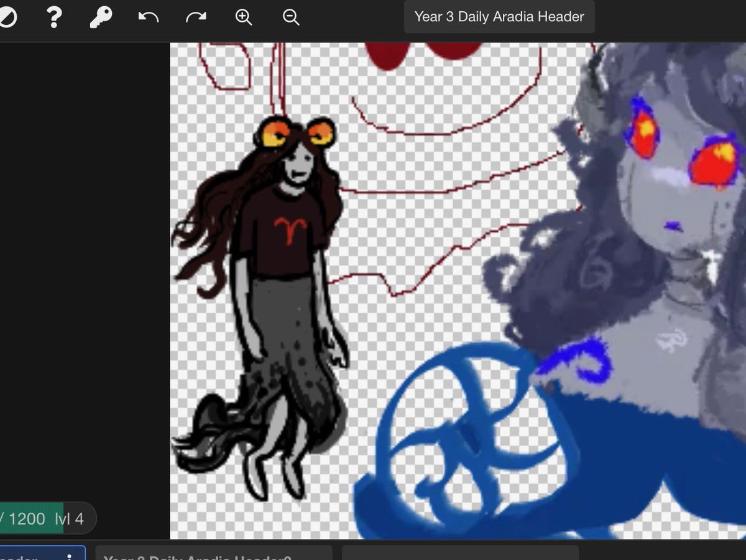Click the key icon in the toolbar
The height and width of the screenshot is (560, 746).
(x=100, y=17)
